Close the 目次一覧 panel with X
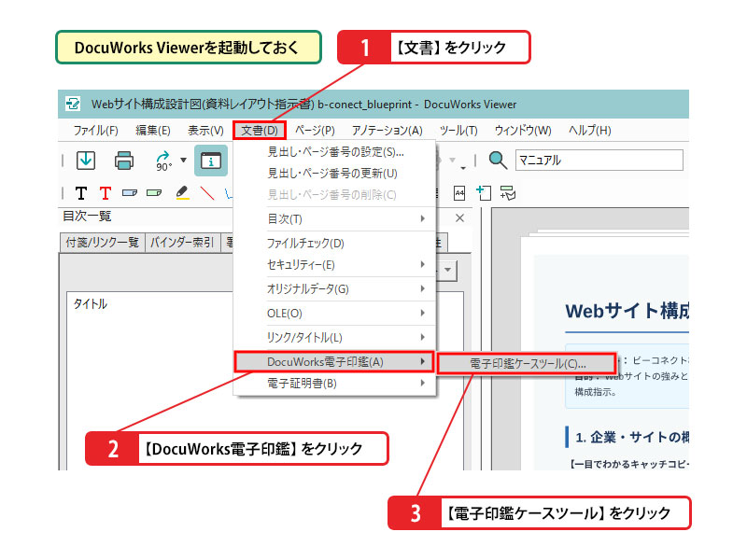 pyautogui.click(x=459, y=218)
